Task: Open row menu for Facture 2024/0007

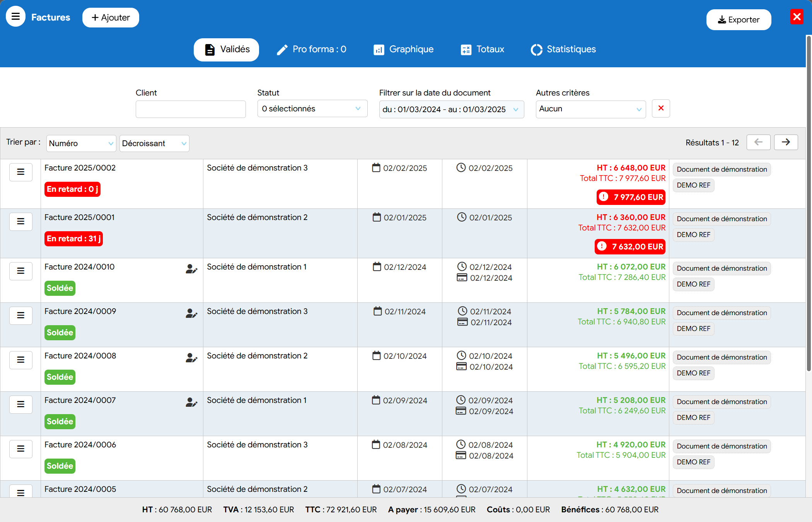Action: tap(21, 404)
